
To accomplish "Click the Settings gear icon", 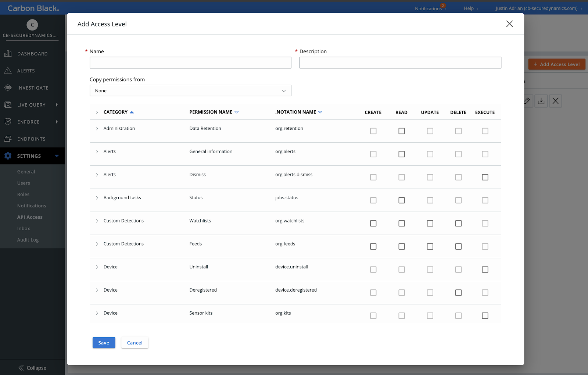I will tap(8, 156).
